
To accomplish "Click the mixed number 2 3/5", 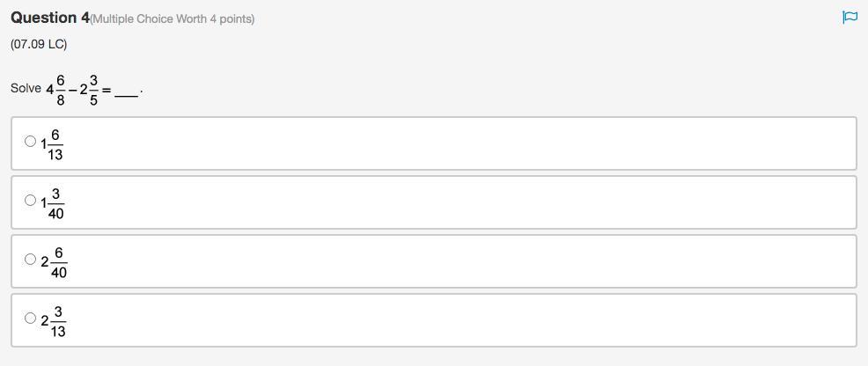I will pos(89,90).
